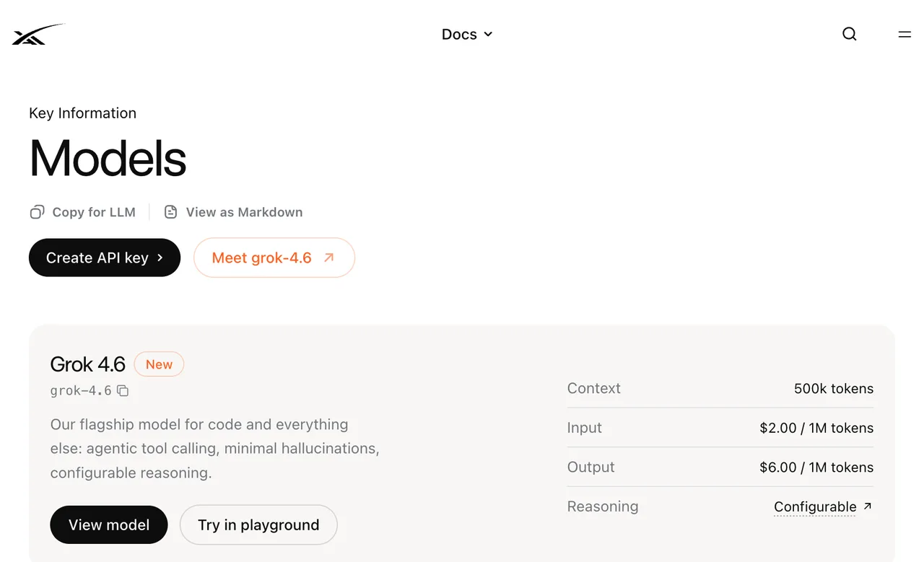Click the flagship model description paragraph
Screen dimensions: 924x562
point(215,449)
